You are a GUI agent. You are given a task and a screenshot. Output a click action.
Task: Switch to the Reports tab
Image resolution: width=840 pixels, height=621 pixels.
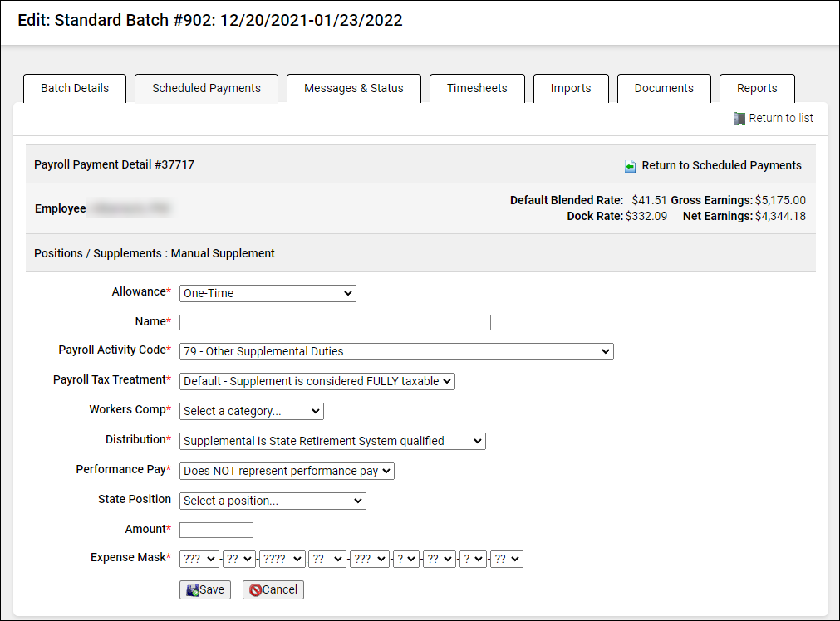pyautogui.click(x=757, y=89)
